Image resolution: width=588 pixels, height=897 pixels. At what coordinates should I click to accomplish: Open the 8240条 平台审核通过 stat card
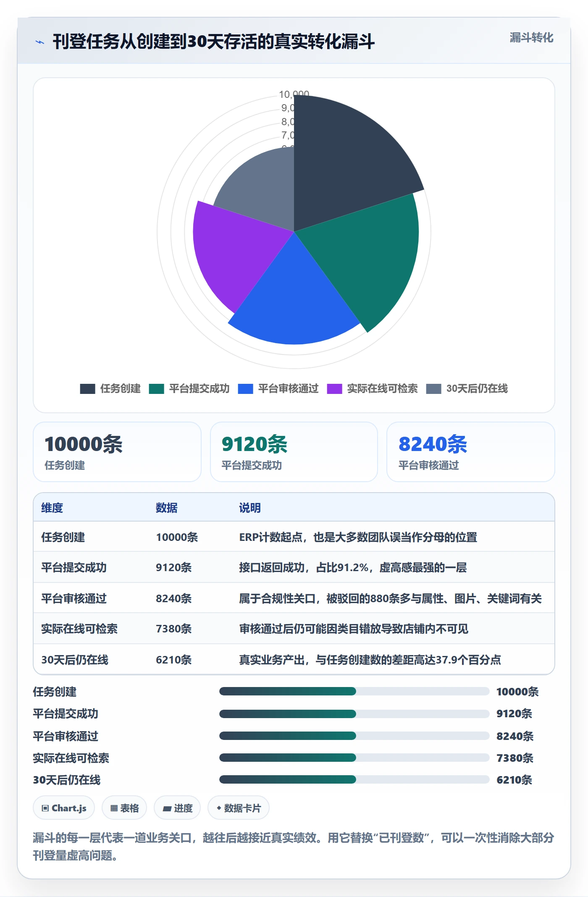click(471, 452)
